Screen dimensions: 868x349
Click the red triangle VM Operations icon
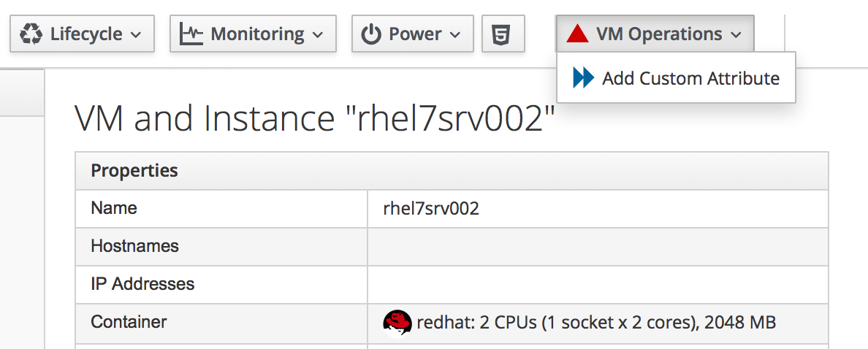[x=577, y=34]
